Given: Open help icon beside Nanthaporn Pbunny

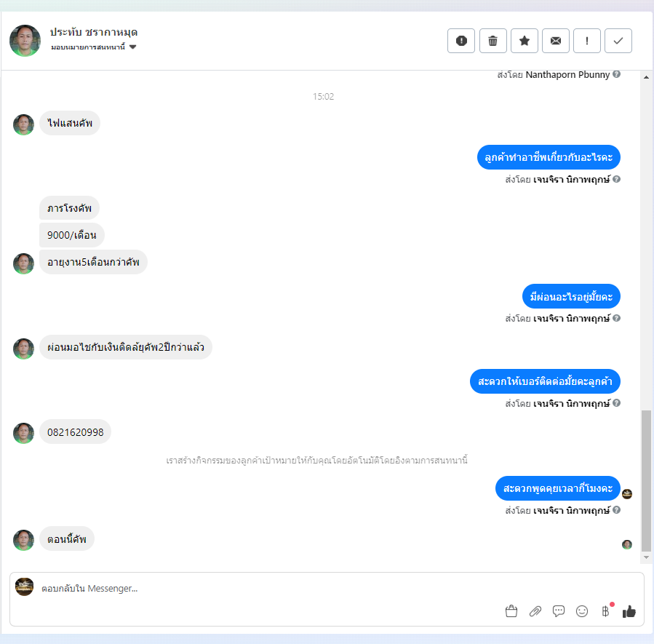Looking at the screenshot, I should [616, 74].
